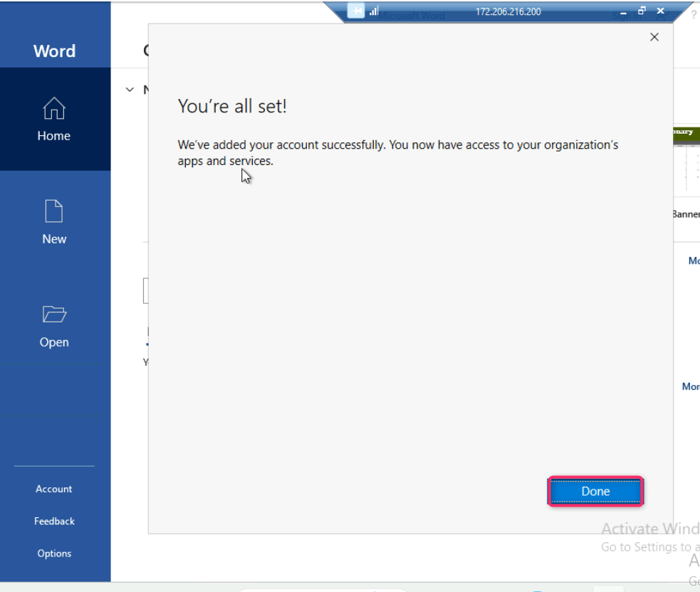
Task: Minimize the remote session from connection bar
Action: click(x=623, y=11)
